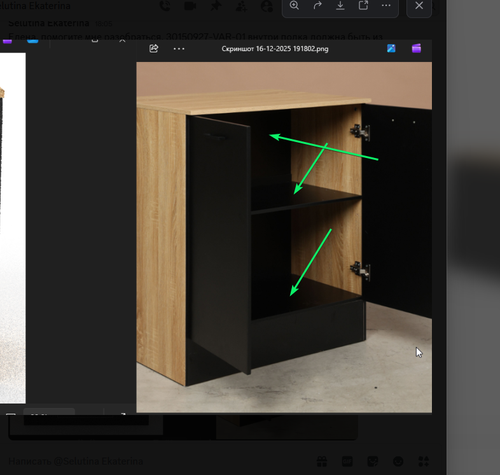Start a video call from the header
Image resolution: width=500 pixels, height=475 pixels.
190,6
